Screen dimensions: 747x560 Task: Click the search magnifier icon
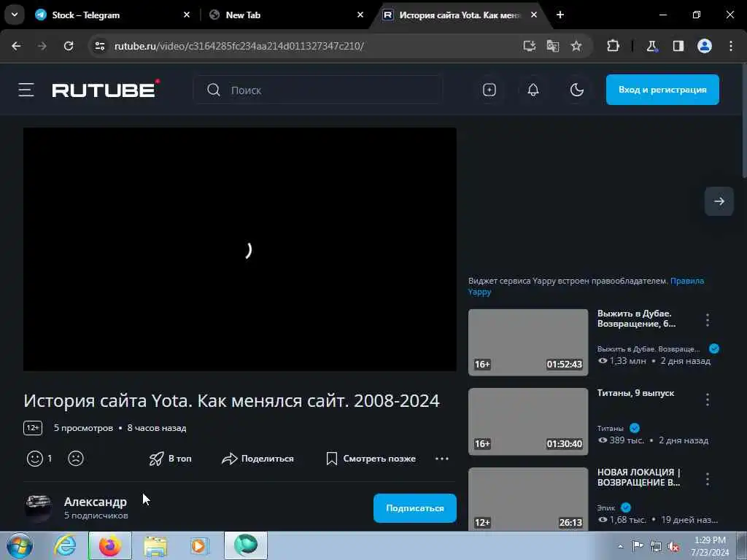(x=214, y=90)
